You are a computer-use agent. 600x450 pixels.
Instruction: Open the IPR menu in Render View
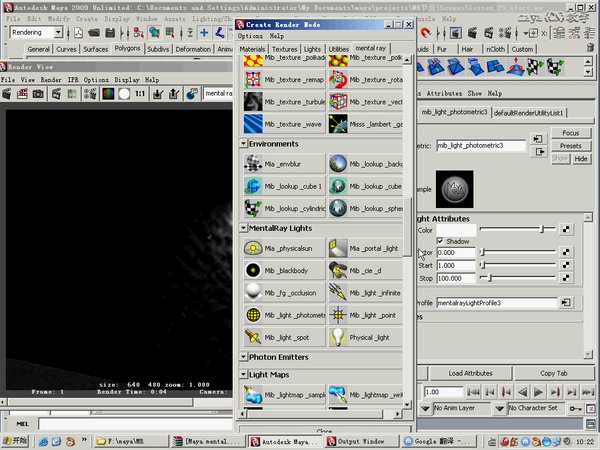coord(73,80)
